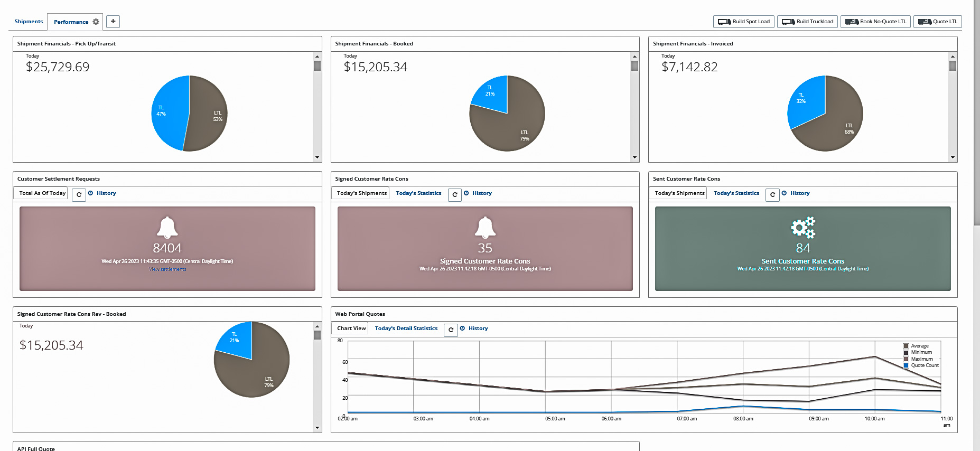
Task: Toggle Maximum series in chart legend
Action: coord(921,359)
